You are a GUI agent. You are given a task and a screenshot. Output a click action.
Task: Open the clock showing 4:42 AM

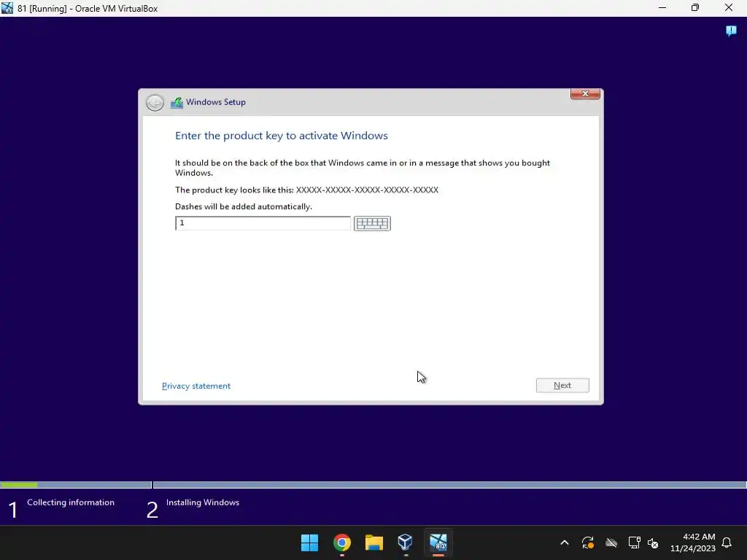[x=693, y=542]
